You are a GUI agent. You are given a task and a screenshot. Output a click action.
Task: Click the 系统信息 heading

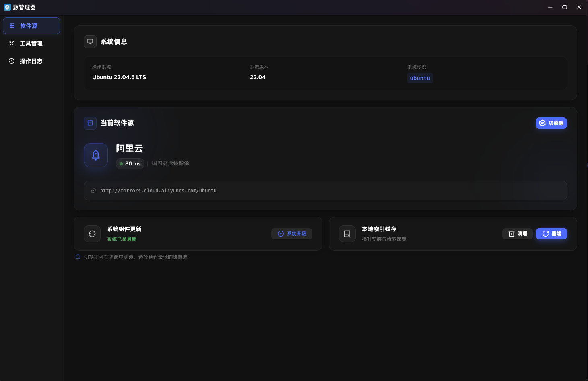coord(114,42)
